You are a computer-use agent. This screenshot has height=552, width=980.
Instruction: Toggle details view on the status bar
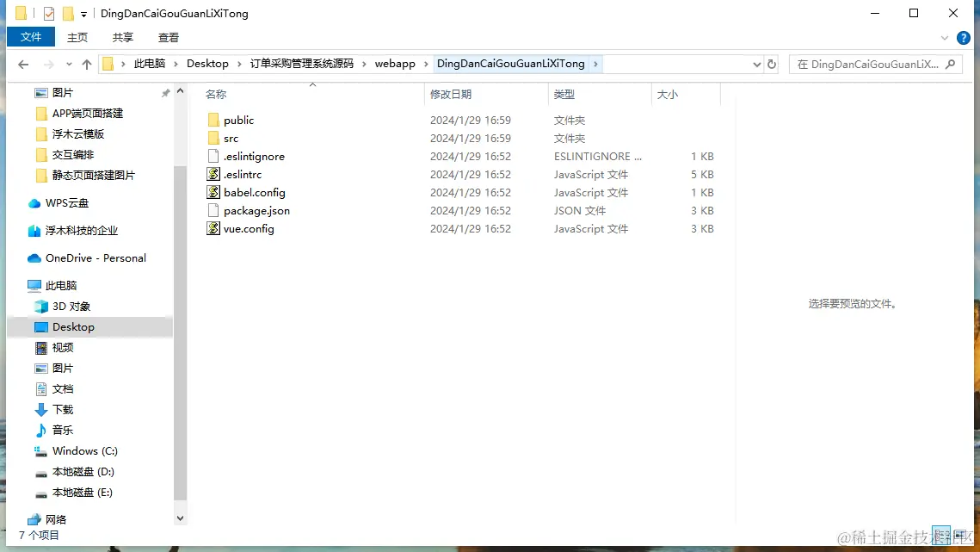click(941, 534)
